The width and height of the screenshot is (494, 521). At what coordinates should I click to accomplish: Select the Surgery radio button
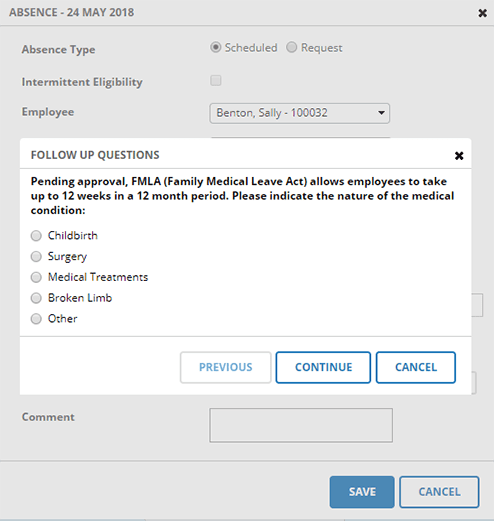pyautogui.click(x=36, y=257)
